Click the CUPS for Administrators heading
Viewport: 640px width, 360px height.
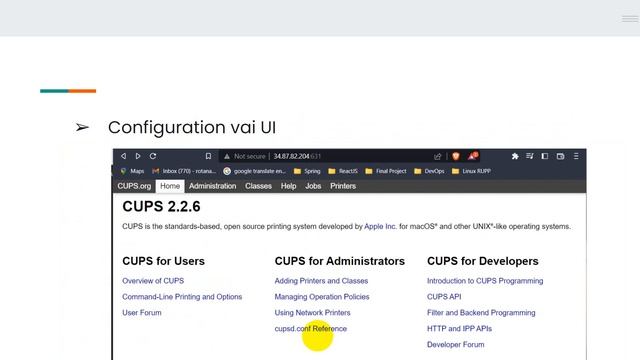pos(340,261)
